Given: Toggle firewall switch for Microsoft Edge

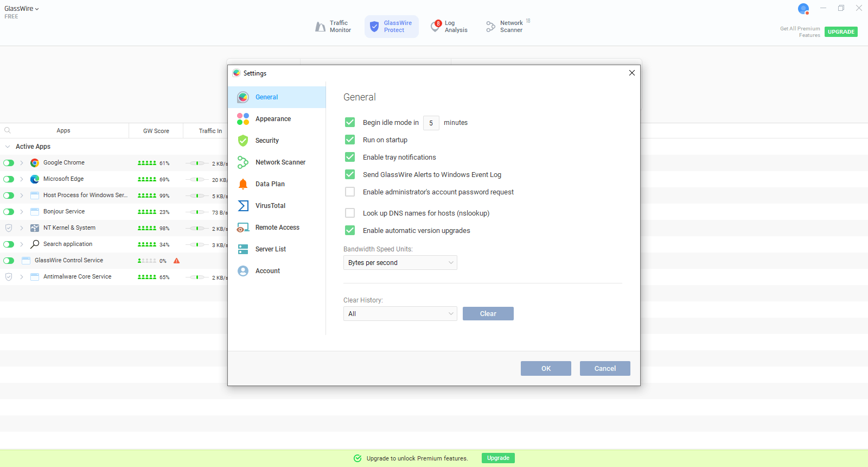Looking at the screenshot, I should [x=9, y=179].
